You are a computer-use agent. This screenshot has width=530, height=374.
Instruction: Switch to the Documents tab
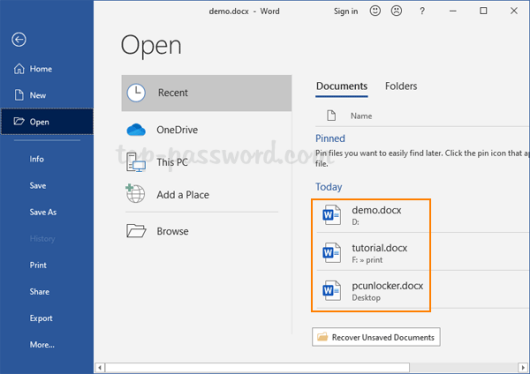click(341, 86)
